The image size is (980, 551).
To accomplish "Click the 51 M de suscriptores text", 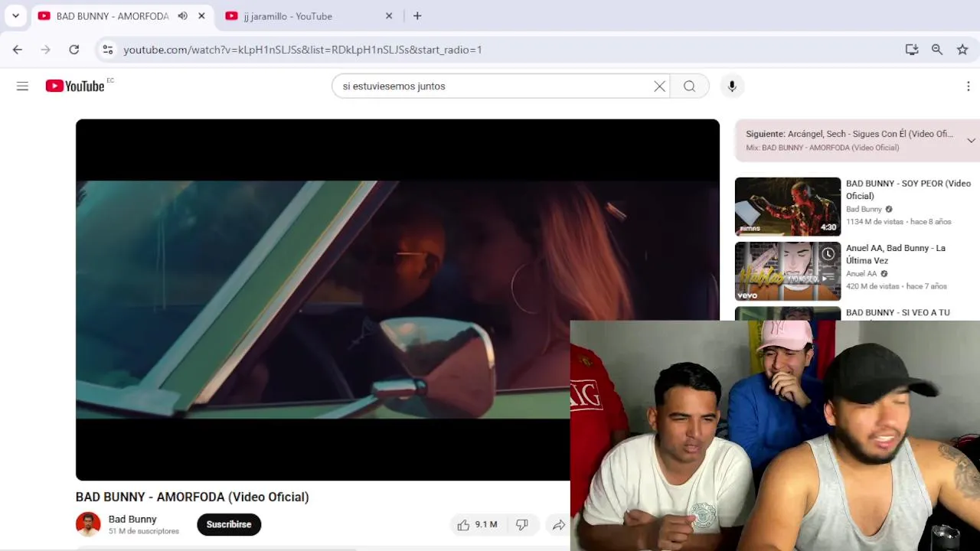I will pos(144,531).
